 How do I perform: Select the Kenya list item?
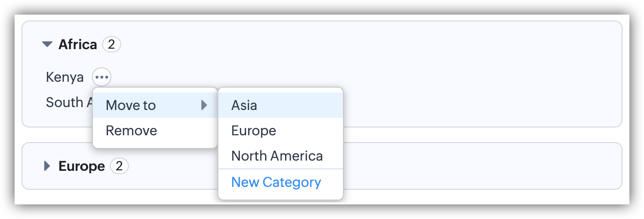pyautogui.click(x=65, y=77)
